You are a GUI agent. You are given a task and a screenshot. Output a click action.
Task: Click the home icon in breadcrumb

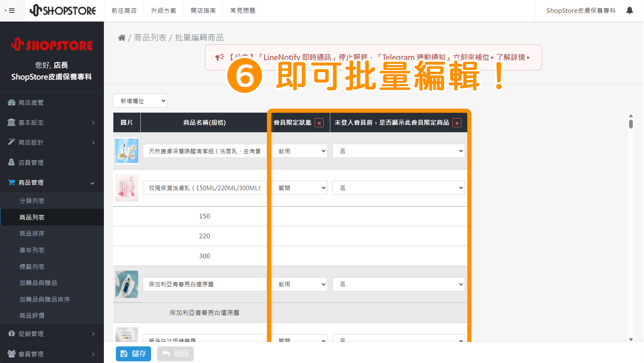[122, 38]
